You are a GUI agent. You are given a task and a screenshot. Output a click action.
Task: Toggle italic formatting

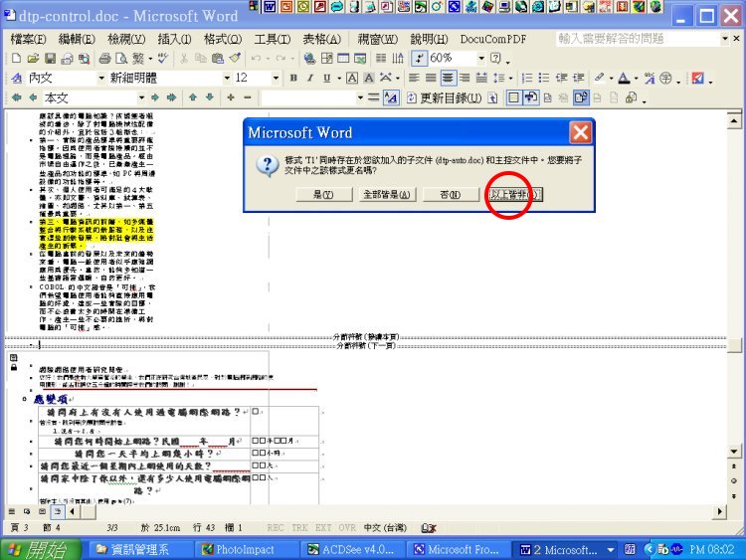coord(310,78)
